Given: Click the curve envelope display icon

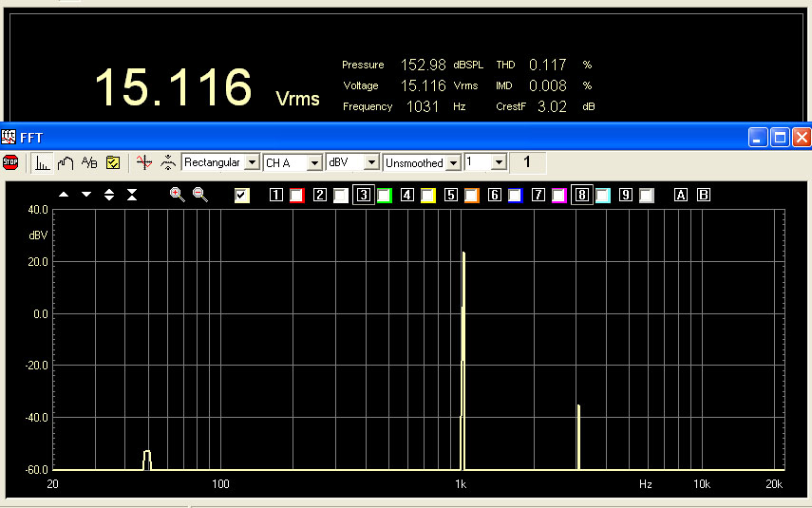Looking at the screenshot, I should point(66,162).
